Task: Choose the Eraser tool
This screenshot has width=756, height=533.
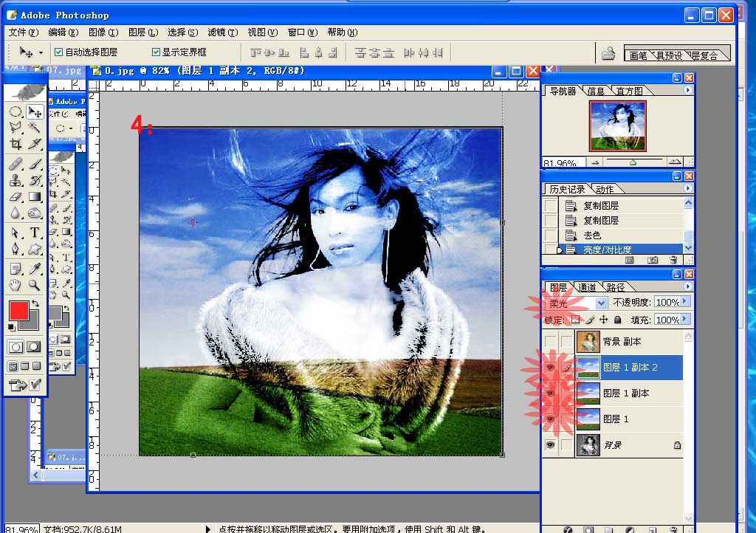Action: 16,197
